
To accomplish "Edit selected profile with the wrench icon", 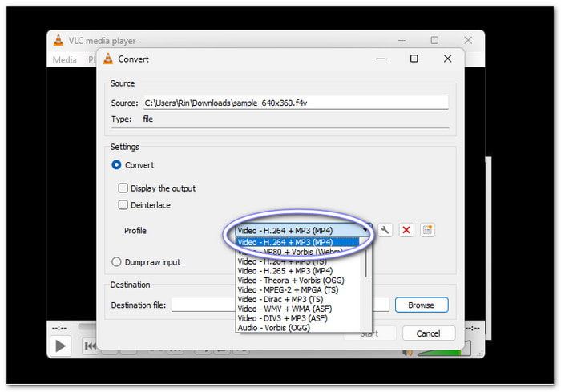I will [x=385, y=230].
